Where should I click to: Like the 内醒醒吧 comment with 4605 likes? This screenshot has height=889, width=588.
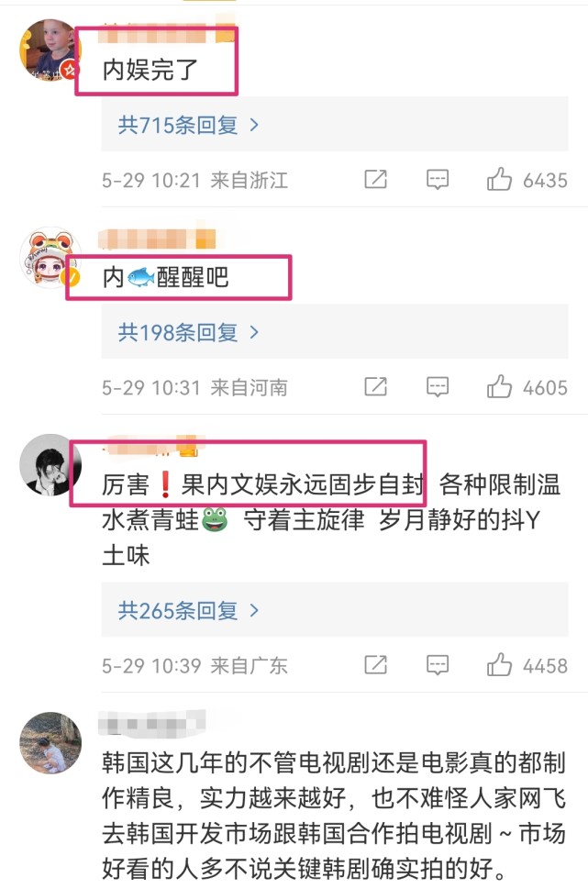click(x=499, y=387)
